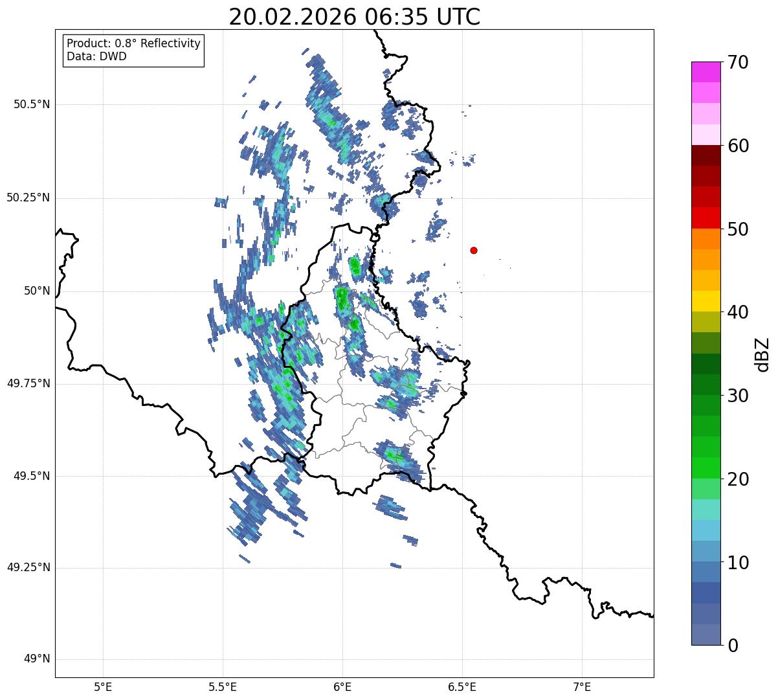Viewport: 778px width, 700px height.
Task: Click the longitude label "7°E"
Action: 583,687
